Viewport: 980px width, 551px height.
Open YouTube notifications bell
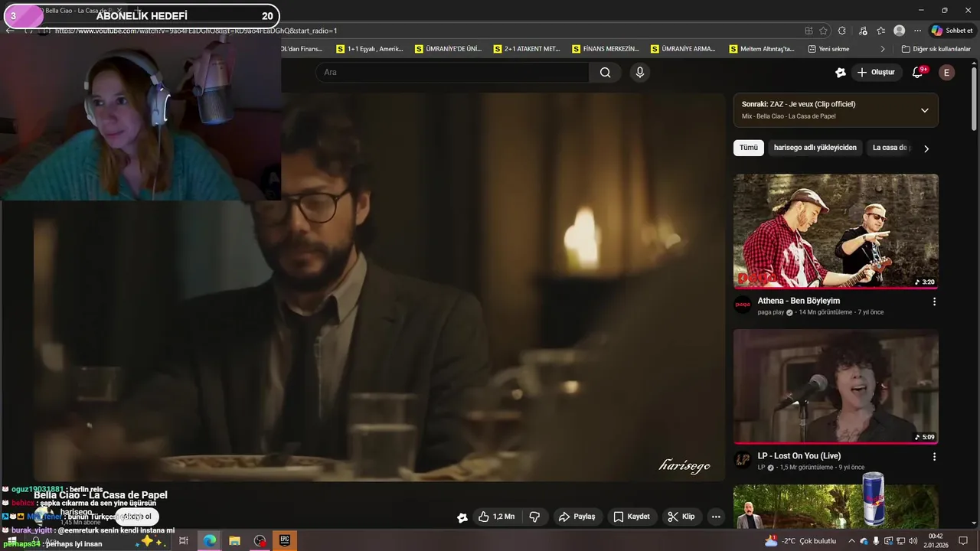pyautogui.click(x=918, y=72)
